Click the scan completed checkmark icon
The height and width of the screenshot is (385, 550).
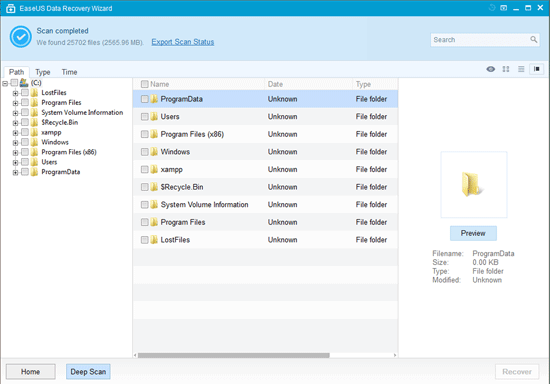click(21, 36)
